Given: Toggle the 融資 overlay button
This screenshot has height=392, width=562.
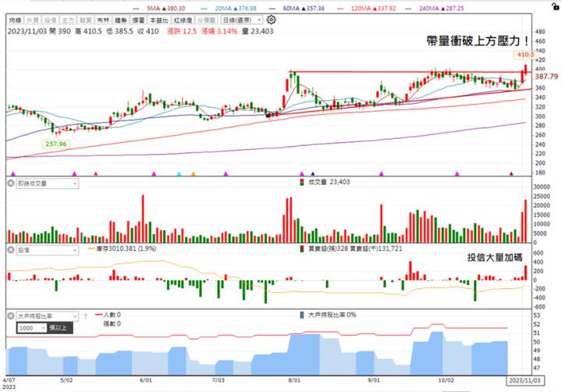Looking at the screenshot, I should 85,20.
